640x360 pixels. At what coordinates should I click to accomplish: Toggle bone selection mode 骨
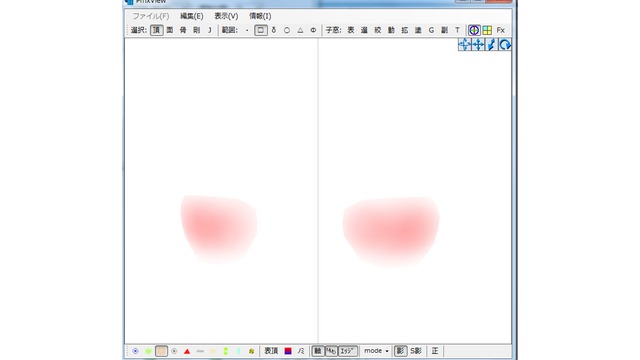pyautogui.click(x=183, y=30)
